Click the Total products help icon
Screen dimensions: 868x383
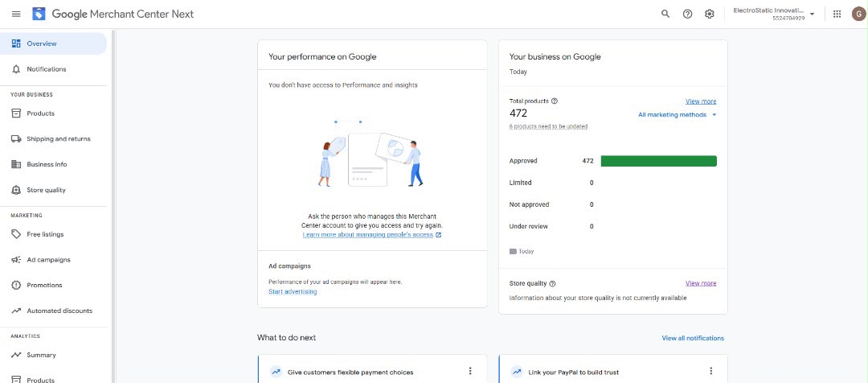pyautogui.click(x=555, y=101)
